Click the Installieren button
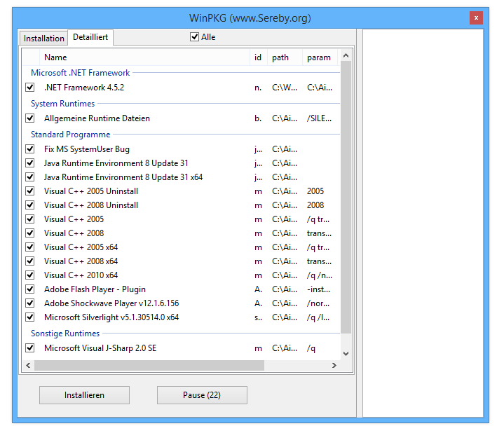The width and height of the screenshot is (504, 440). pos(84,395)
